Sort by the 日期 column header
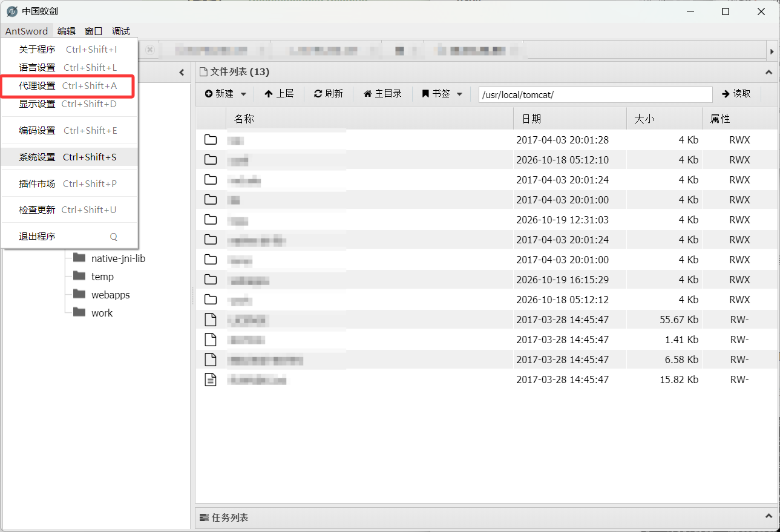Viewport: 780px width, 532px height. pos(570,119)
